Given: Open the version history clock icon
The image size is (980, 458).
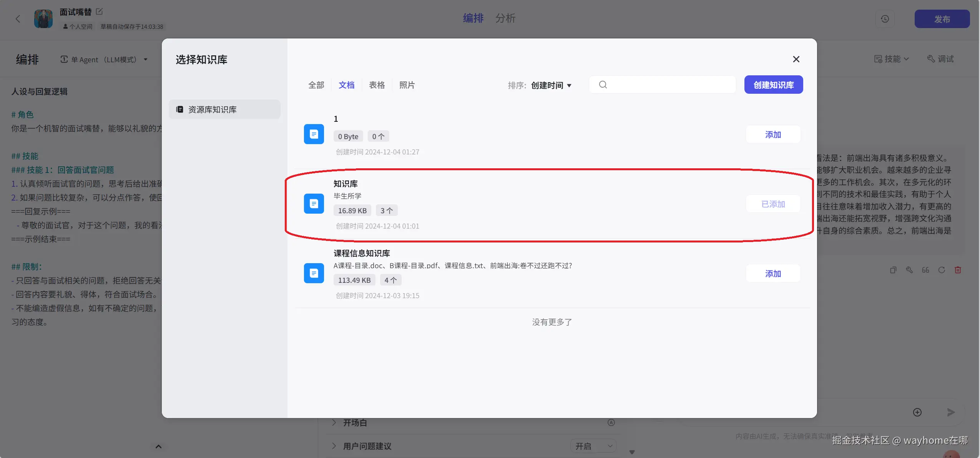Looking at the screenshot, I should click(885, 18).
